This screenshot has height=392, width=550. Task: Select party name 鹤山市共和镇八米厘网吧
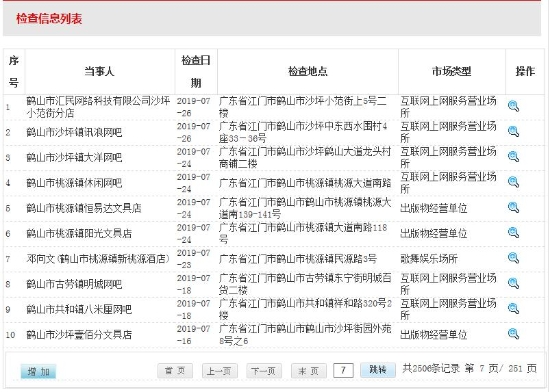[79, 309]
